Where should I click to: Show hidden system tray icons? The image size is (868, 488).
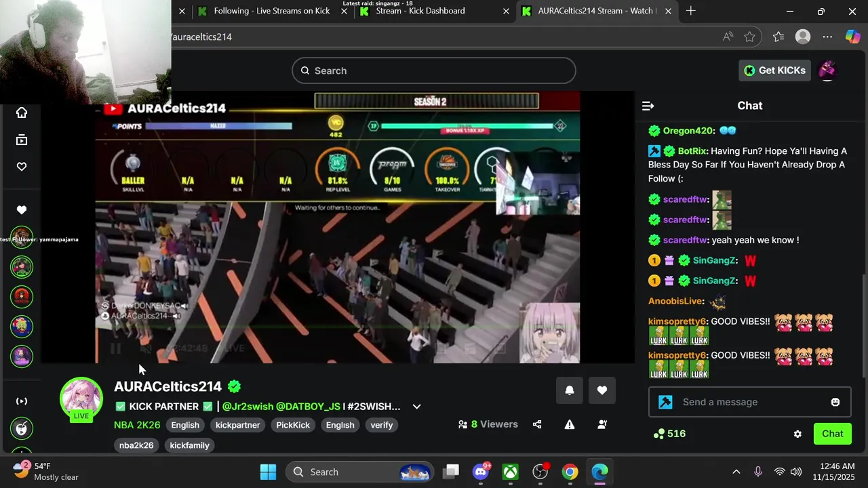(x=736, y=472)
